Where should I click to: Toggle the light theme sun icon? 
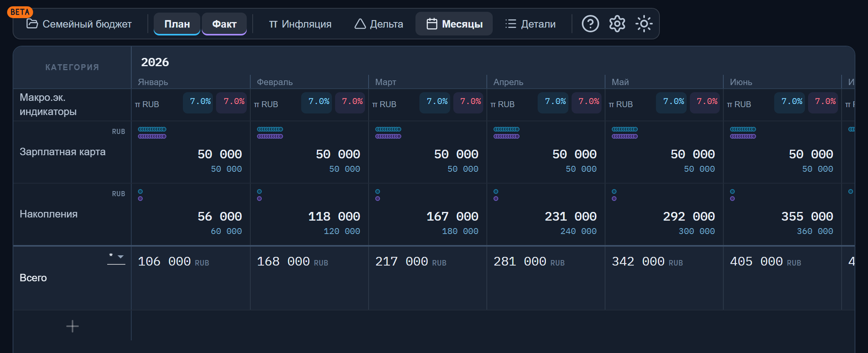pos(644,24)
